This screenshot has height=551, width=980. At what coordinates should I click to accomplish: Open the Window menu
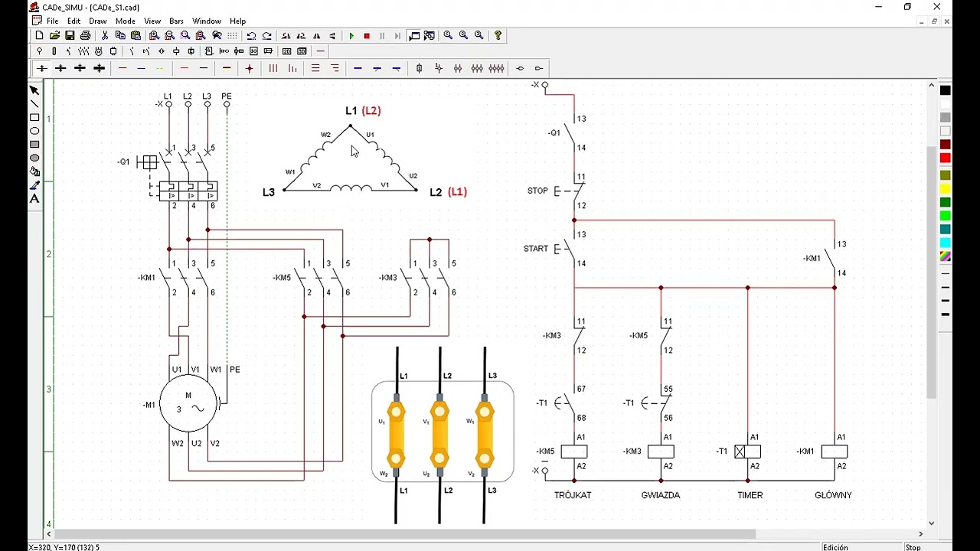207,21
